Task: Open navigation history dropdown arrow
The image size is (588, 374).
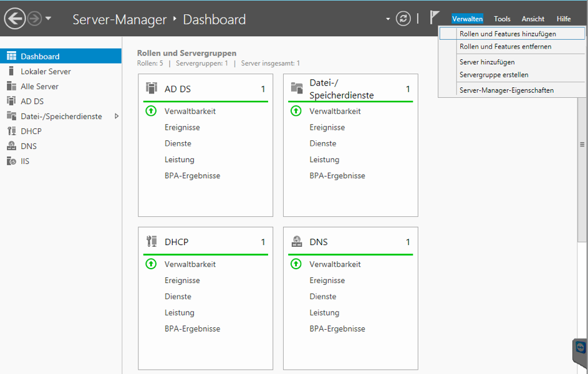Action: click(49, 18)
